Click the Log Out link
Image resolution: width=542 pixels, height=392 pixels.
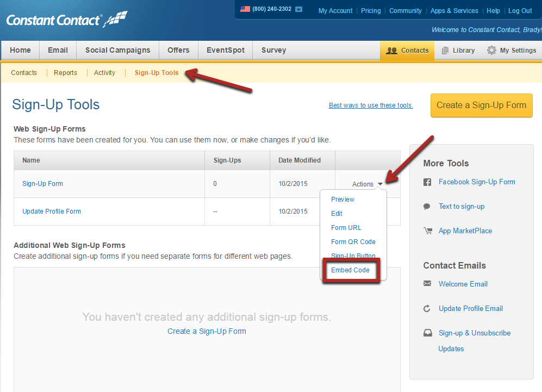coord(520,11)
